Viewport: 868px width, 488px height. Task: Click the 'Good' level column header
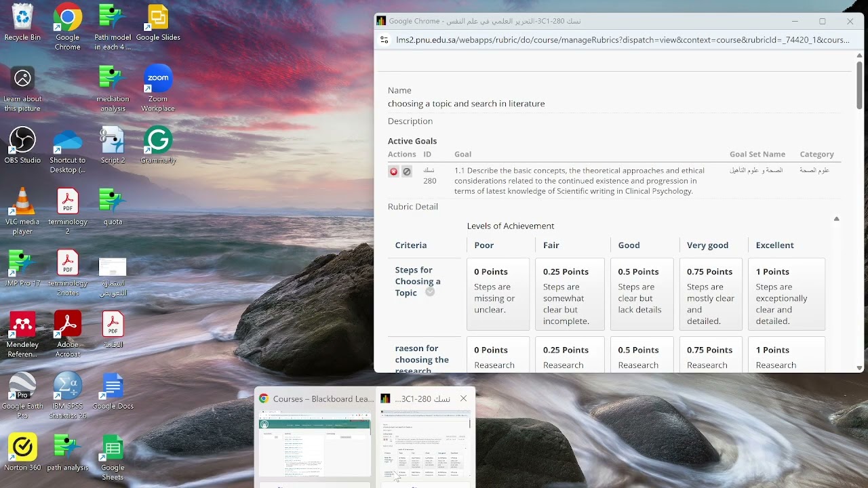[629, 245]
